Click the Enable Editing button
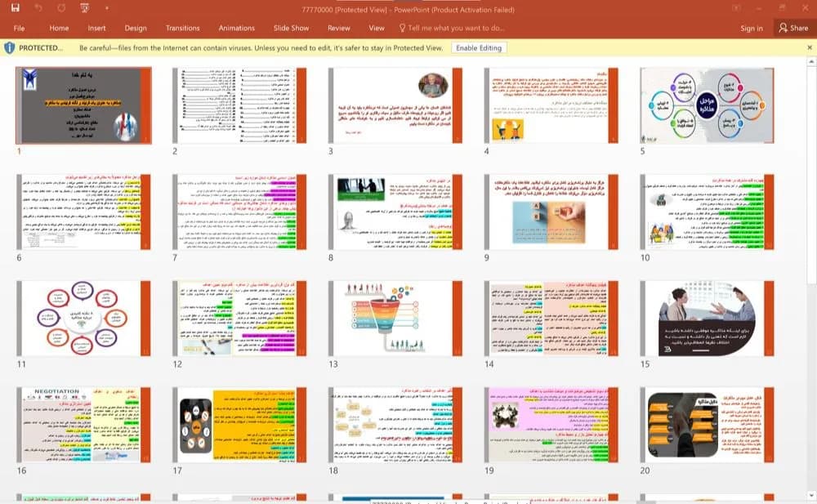 (479, 48)
